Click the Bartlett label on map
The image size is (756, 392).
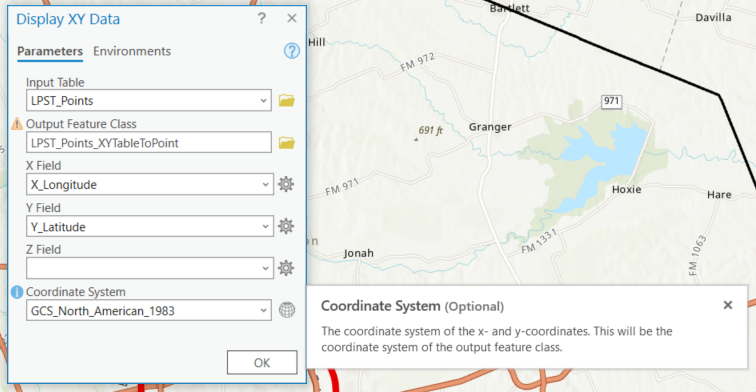coord(510,8)
